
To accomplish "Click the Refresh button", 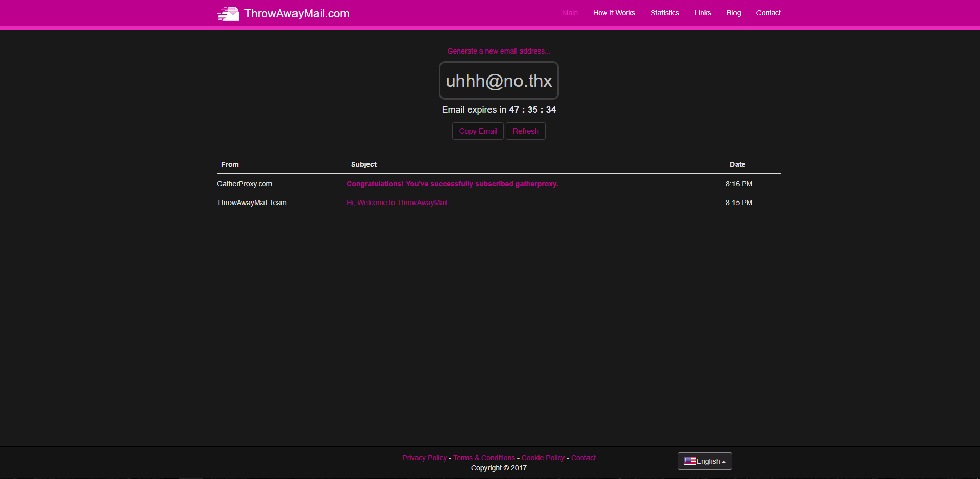I will point(526,131).
